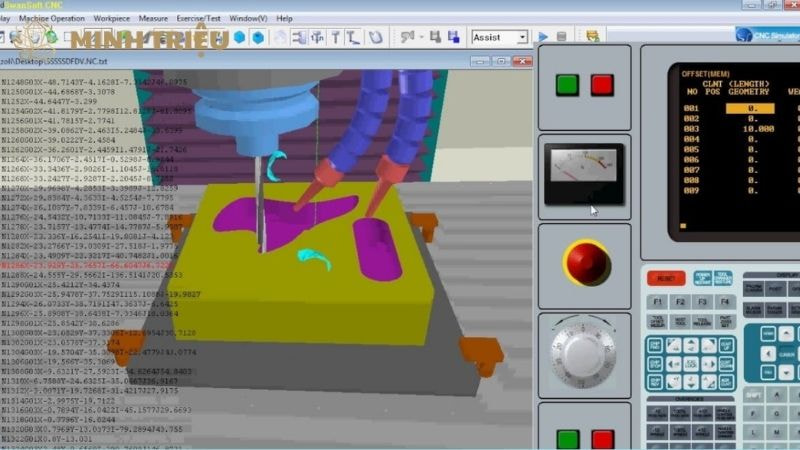Open the Workpiece menu
This screenshot has height=450, width=800.
click(x=111, y=18)
